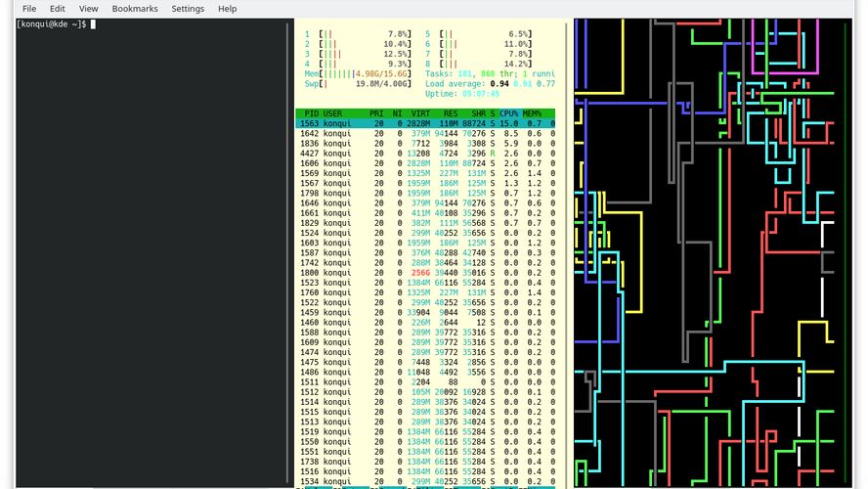Open the View menu
868x489 pixels.
click(88, 9)
